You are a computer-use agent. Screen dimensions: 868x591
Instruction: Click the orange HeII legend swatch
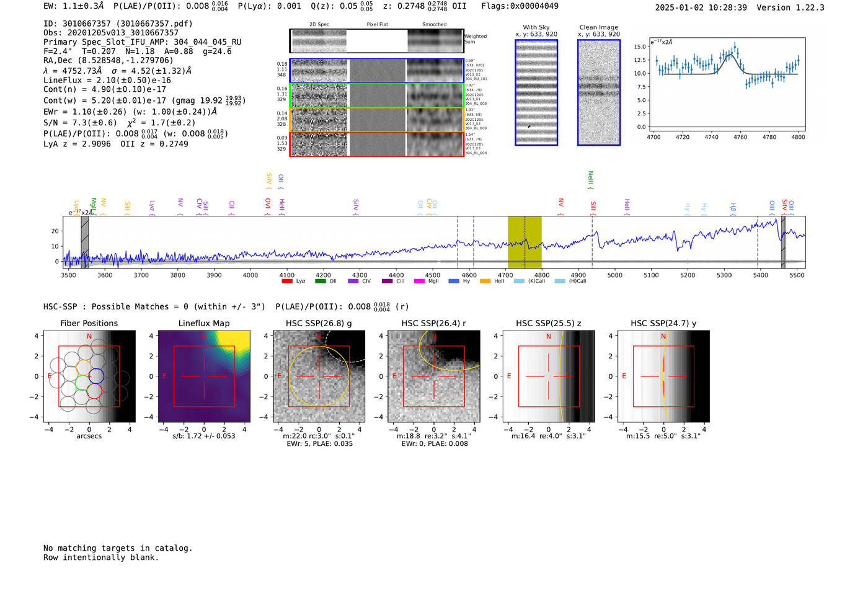click(x=485, y=281)
